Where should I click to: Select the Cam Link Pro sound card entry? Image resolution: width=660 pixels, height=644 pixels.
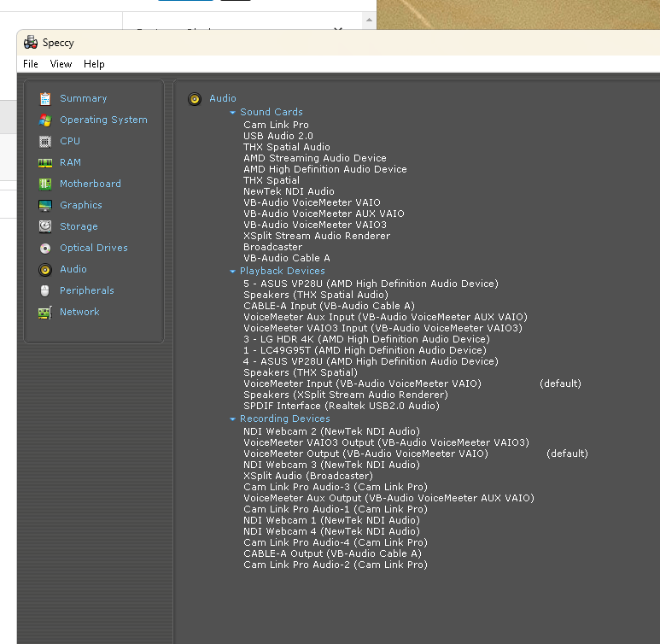click(x=276, y=125)
